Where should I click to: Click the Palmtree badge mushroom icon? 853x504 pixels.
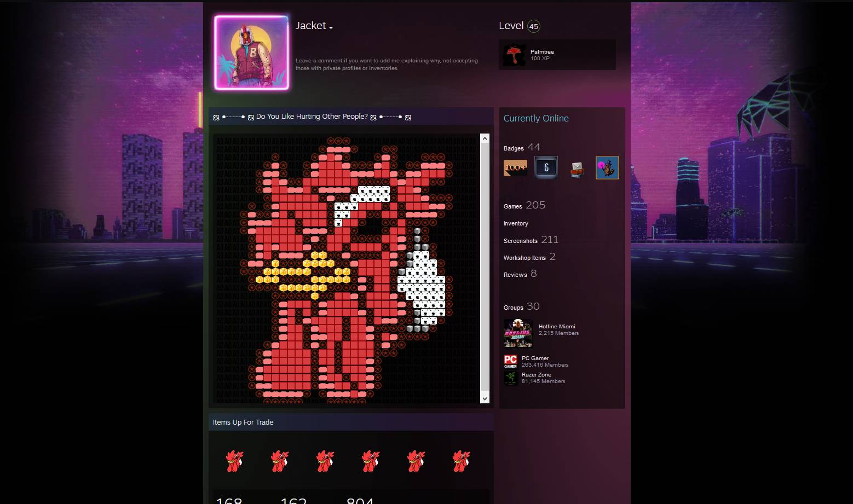point(514,55)
